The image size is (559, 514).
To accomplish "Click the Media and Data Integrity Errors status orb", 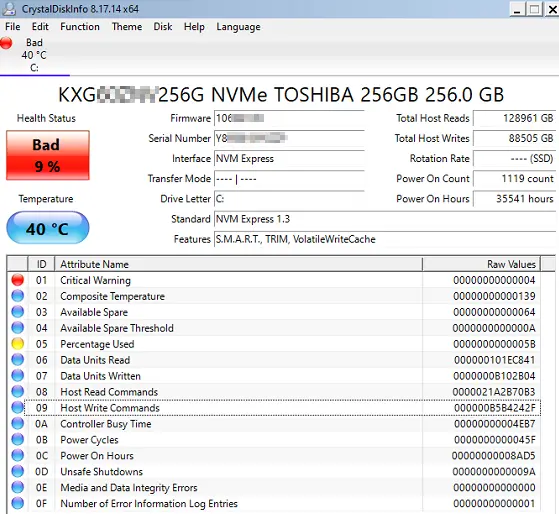I will (x=17, y=487).
